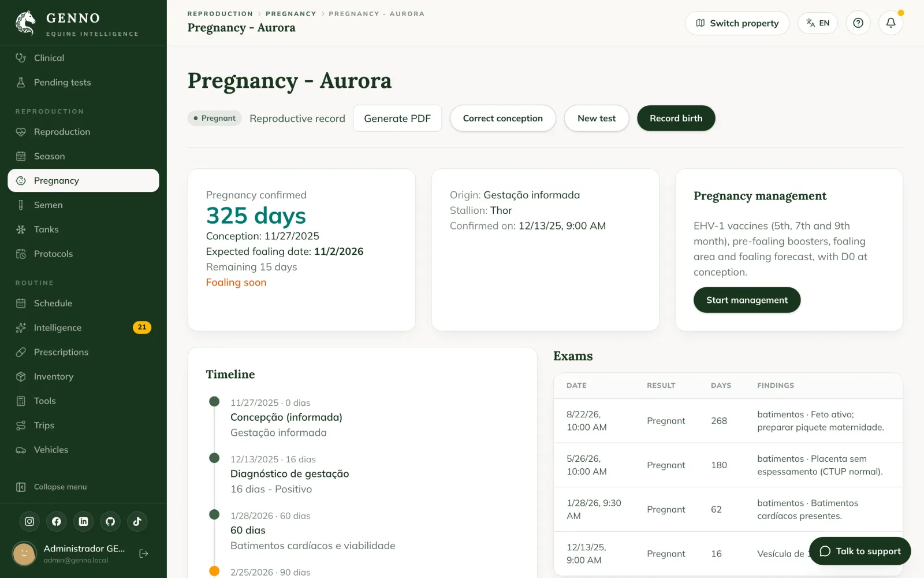
Task: Collapse the sidebar menu
Action: click(83, 487)
